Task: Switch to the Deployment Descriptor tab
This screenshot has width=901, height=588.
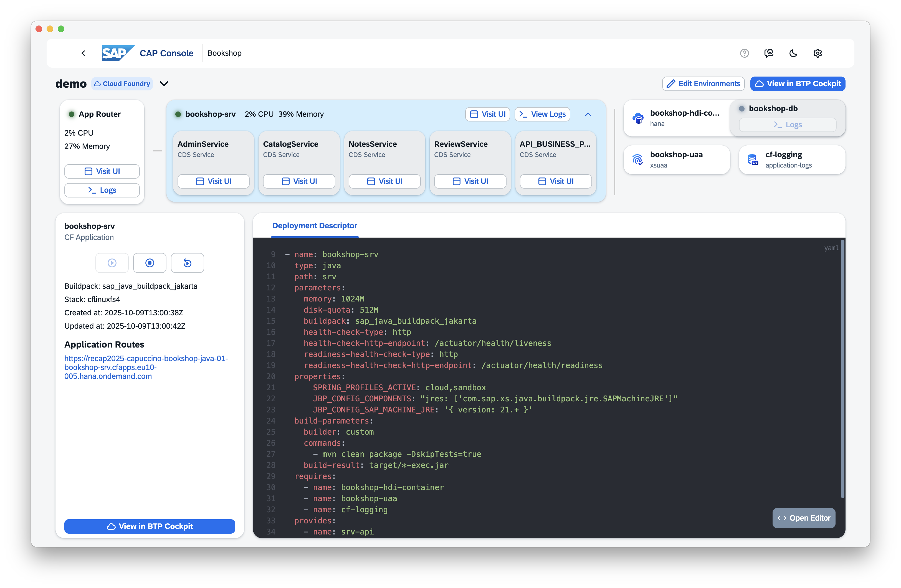Action: point(315,226)
